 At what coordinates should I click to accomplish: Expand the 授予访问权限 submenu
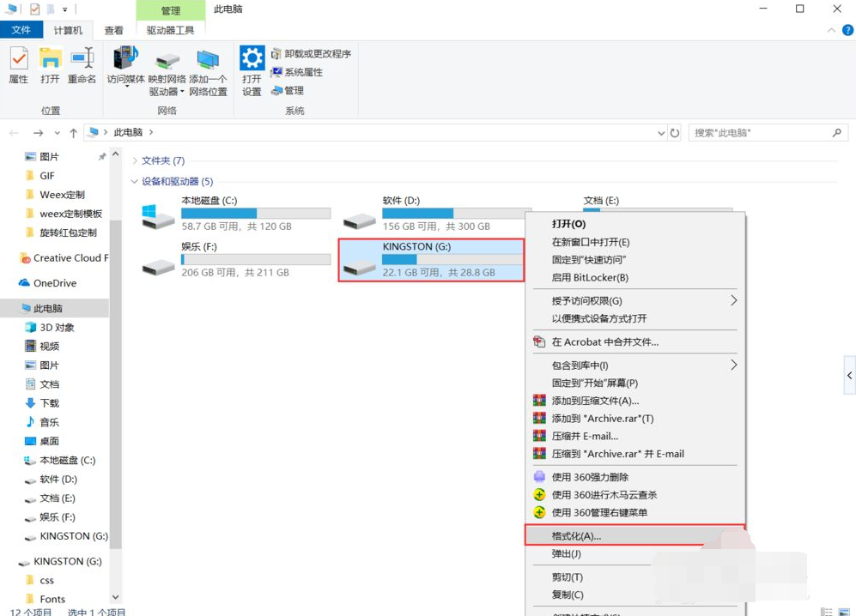(733, 300)
